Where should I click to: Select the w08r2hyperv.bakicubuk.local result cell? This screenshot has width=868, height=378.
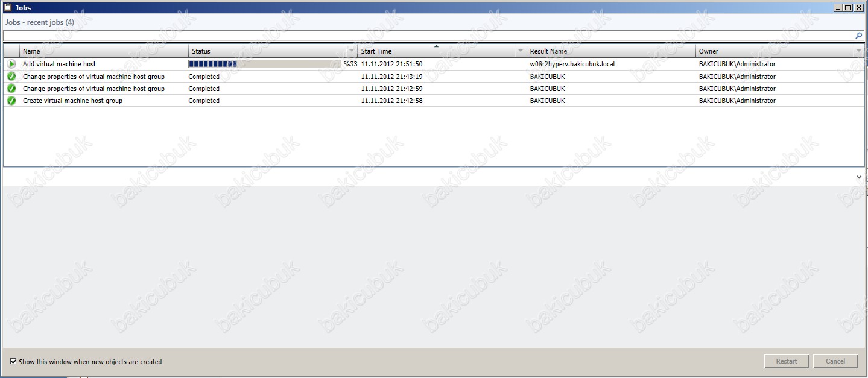[572, 64]
